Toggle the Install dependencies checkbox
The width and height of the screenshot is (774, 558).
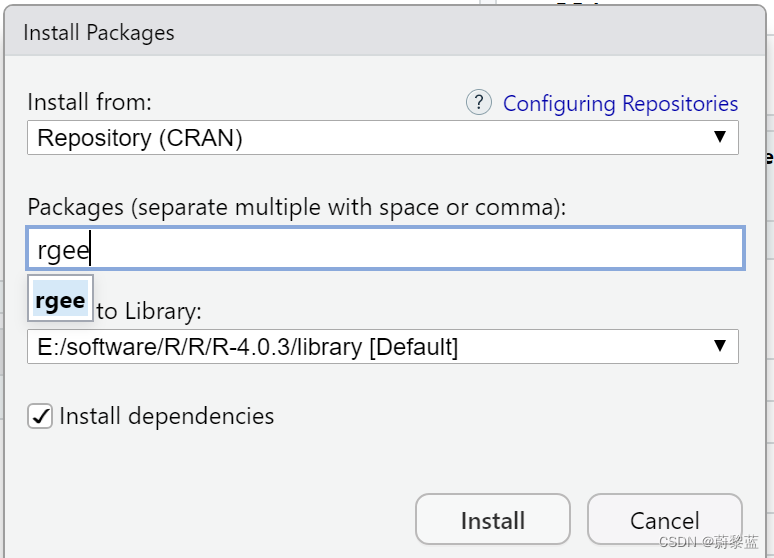coord(40,416)
